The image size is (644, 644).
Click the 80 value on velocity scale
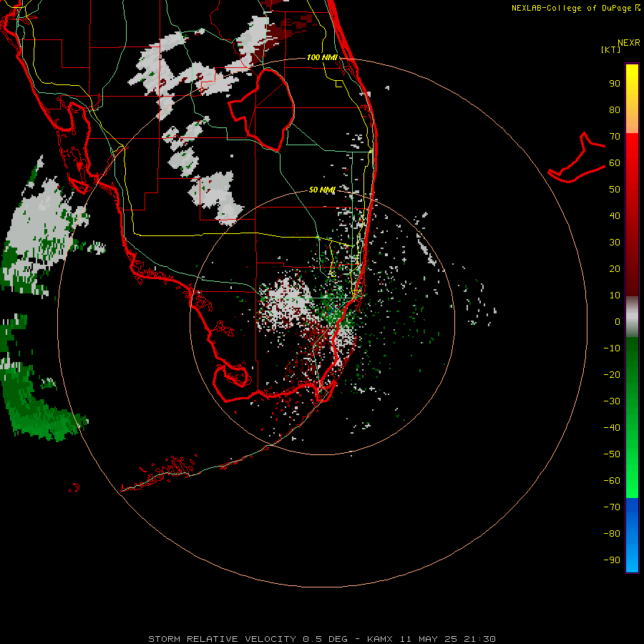click(x=615, y=110)
